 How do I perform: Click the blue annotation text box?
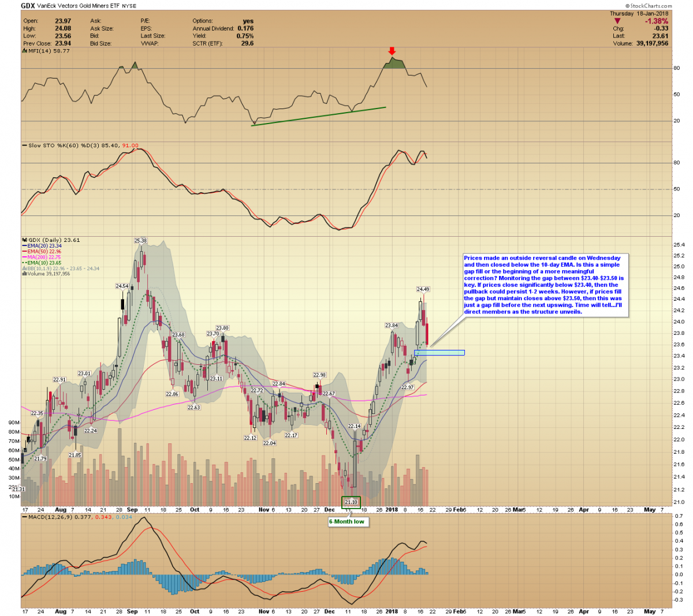point(545,285)
